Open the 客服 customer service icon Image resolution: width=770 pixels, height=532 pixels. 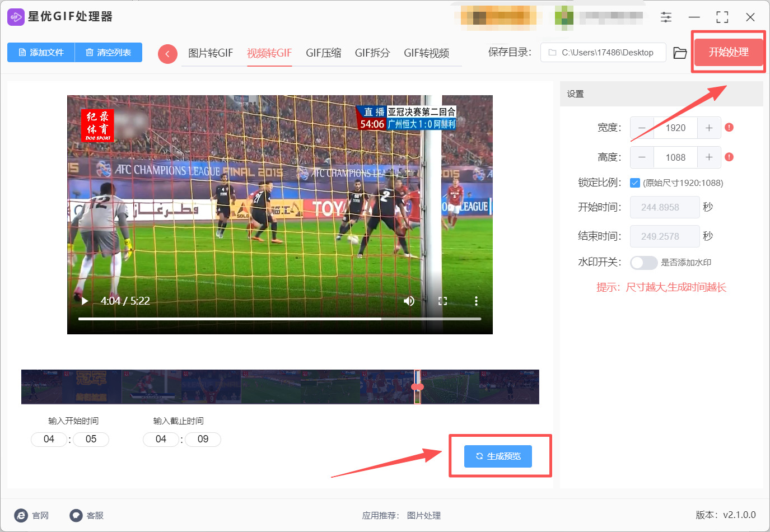76,515
